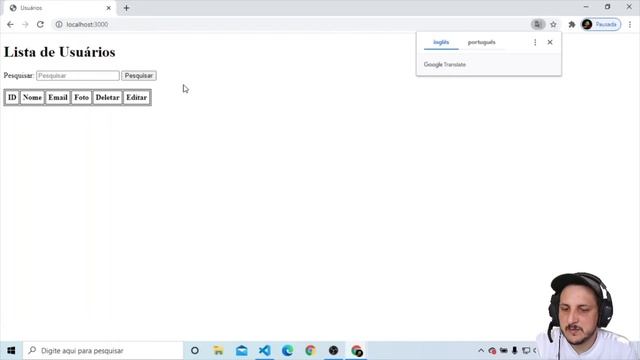Bookmark this page with the star icon

(x=553, y=24)
